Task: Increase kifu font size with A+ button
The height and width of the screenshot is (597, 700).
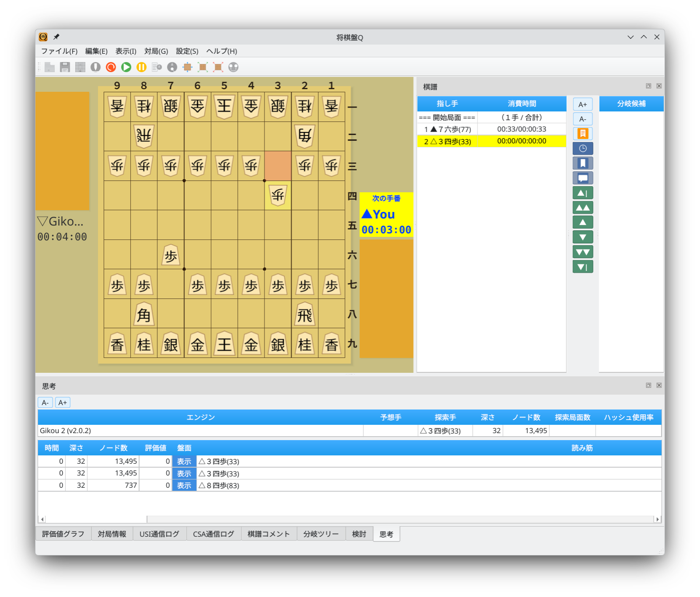Action: pos(582,104)
